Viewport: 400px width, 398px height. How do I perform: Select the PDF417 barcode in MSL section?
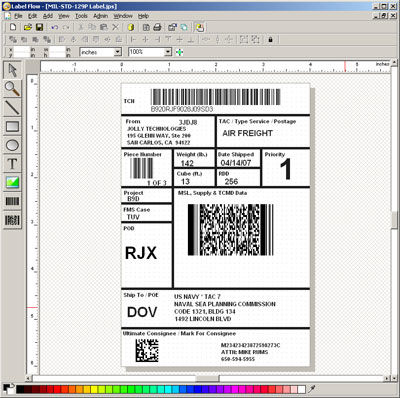coord(231,230)
